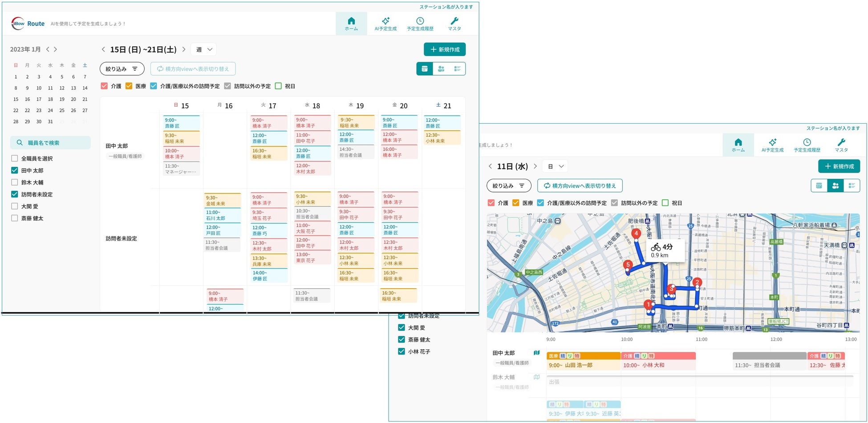868x423 pixels.
Task: Open AI予定生成 tab in the weekly window
Action: [x=385, y=24]
